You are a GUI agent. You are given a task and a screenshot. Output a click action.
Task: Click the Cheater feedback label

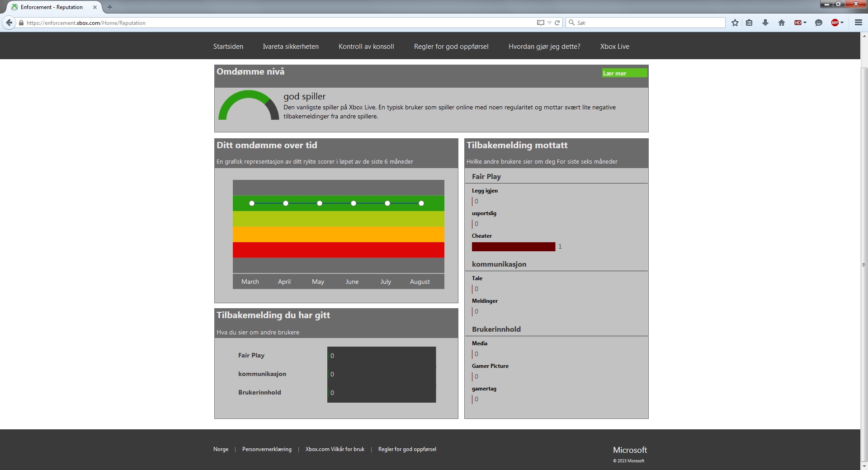(x=482, y=236)
